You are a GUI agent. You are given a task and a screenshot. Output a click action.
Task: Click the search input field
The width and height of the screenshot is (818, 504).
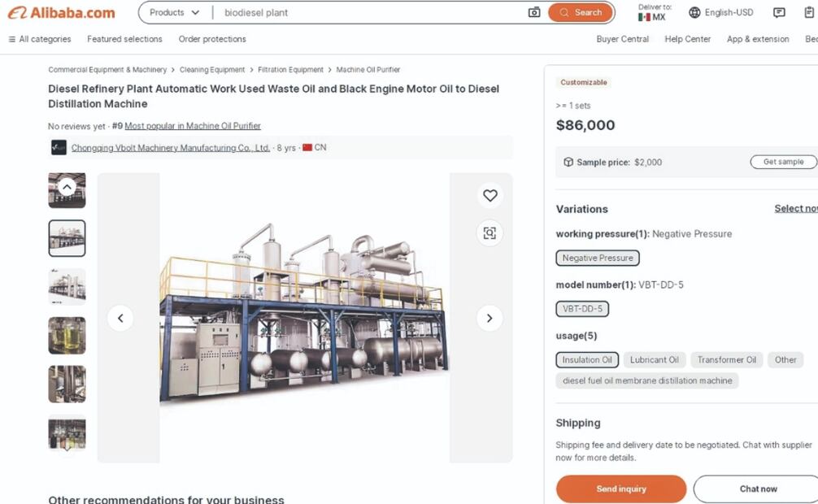tap(370, 12)
